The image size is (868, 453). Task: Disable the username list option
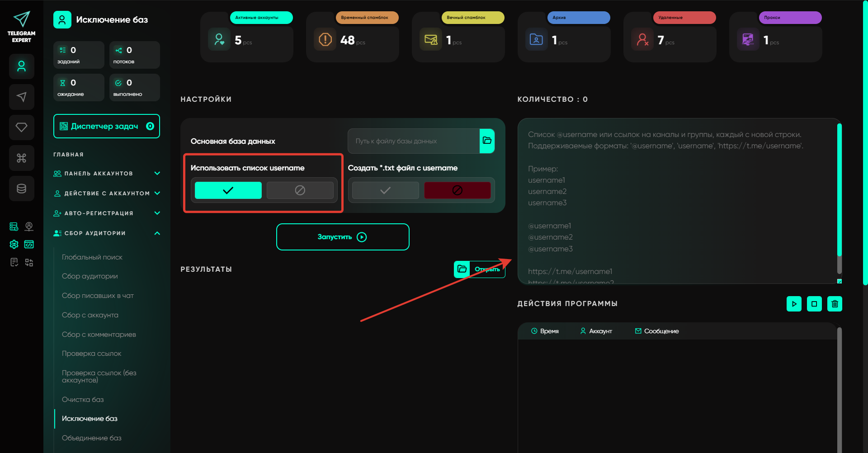point(300,190)
